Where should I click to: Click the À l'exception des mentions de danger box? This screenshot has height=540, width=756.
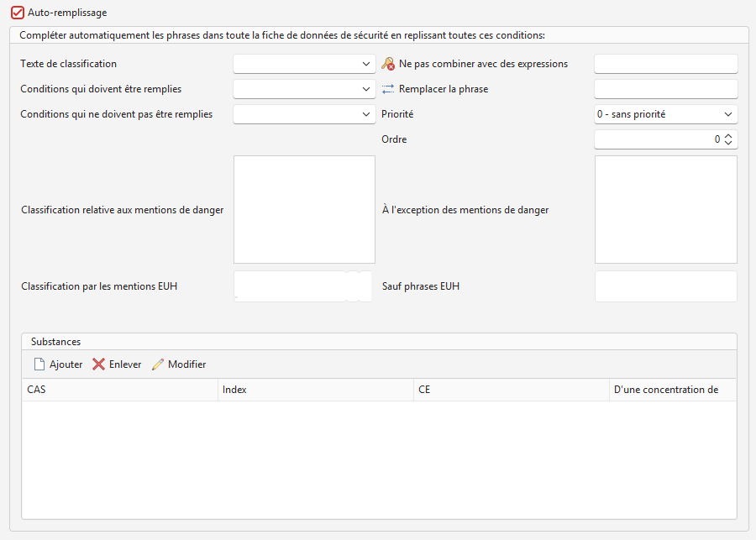tap(666, 209)
